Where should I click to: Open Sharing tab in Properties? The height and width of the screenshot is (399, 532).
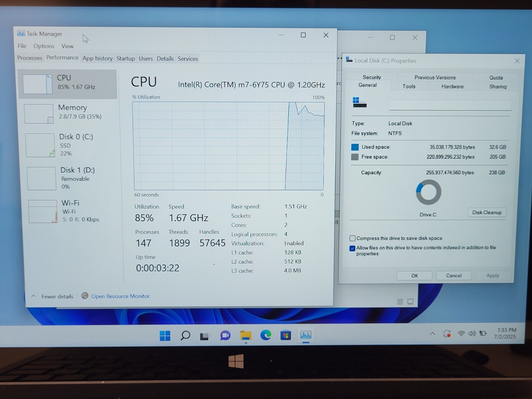(x=498, y=86)
